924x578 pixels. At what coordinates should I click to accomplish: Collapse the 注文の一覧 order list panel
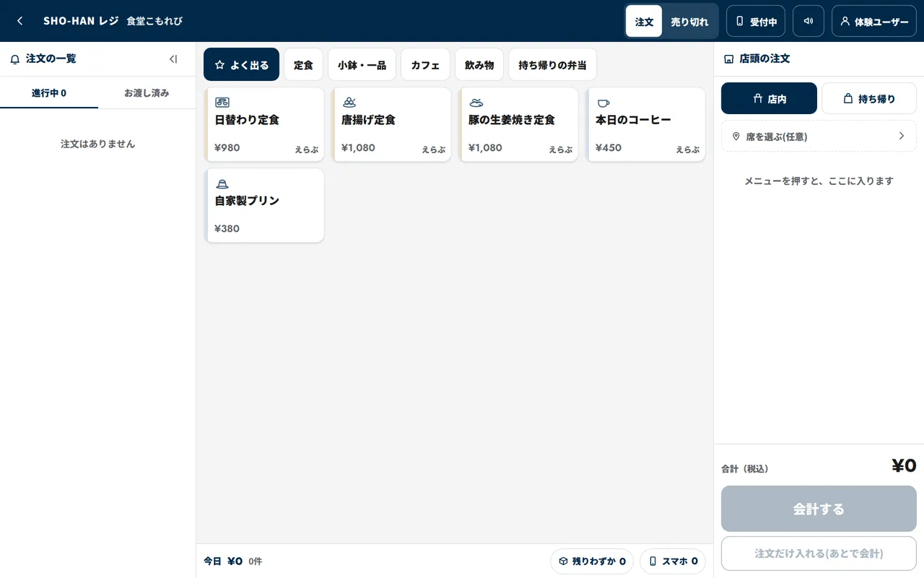click(x=173, y=59)
